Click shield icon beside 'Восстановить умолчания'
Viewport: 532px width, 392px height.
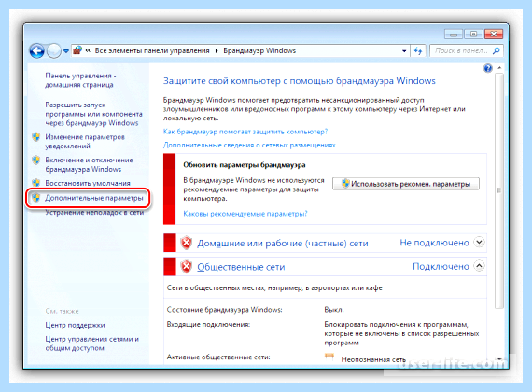[36, 183]
